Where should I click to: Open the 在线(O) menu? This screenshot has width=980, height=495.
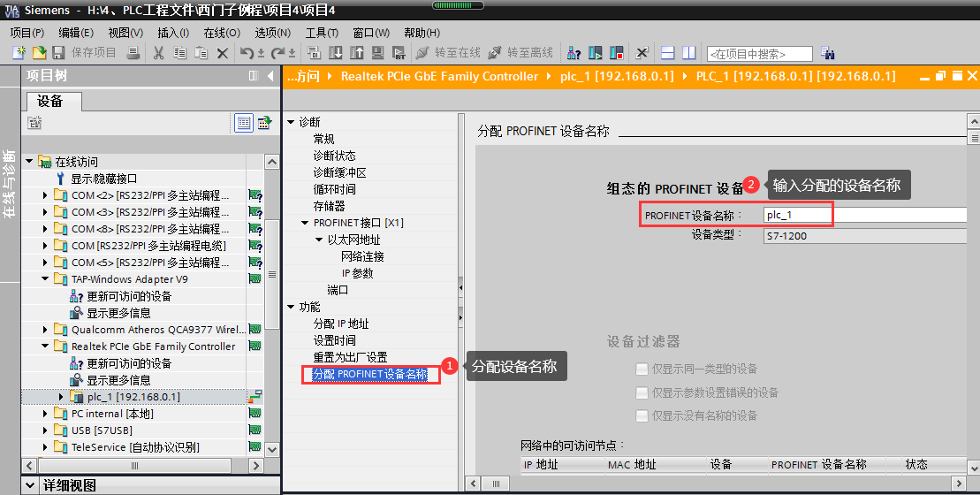coord(222,33)
